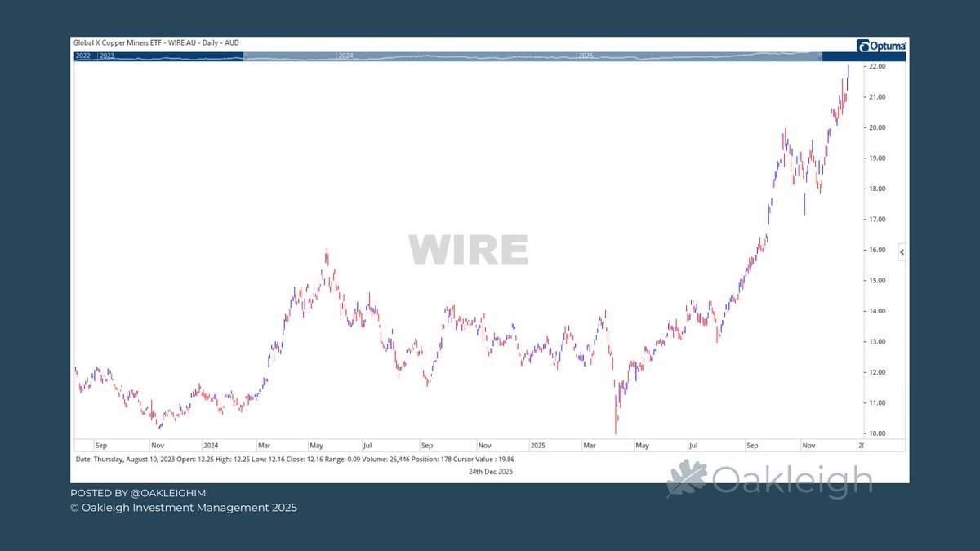Click the 2025 label on the date axis

(x=537, y=446)
